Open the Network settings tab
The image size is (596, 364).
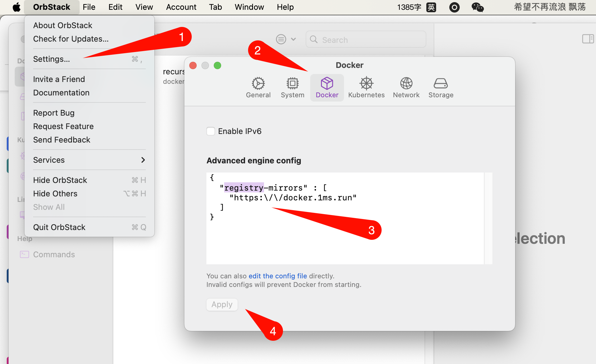[x=406, y=88]
